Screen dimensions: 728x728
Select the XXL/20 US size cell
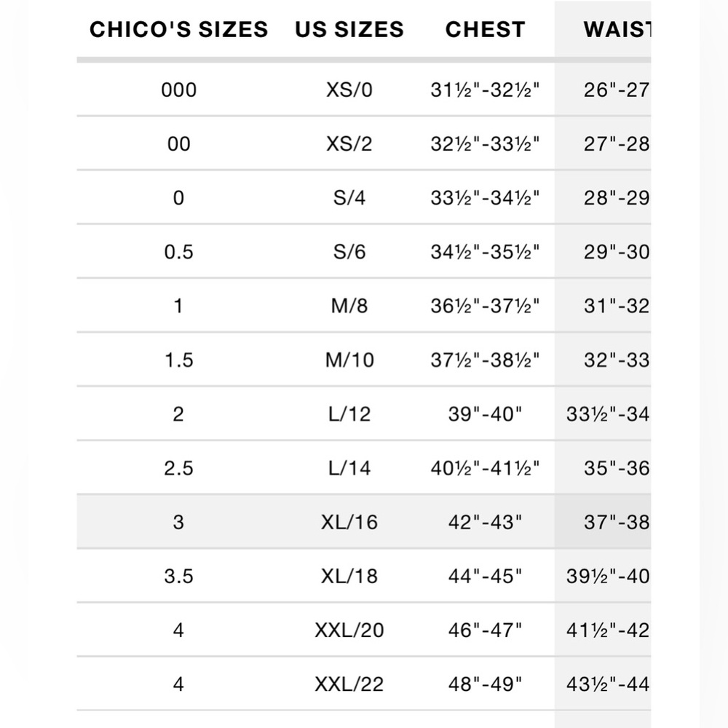(x=349, y=630)
